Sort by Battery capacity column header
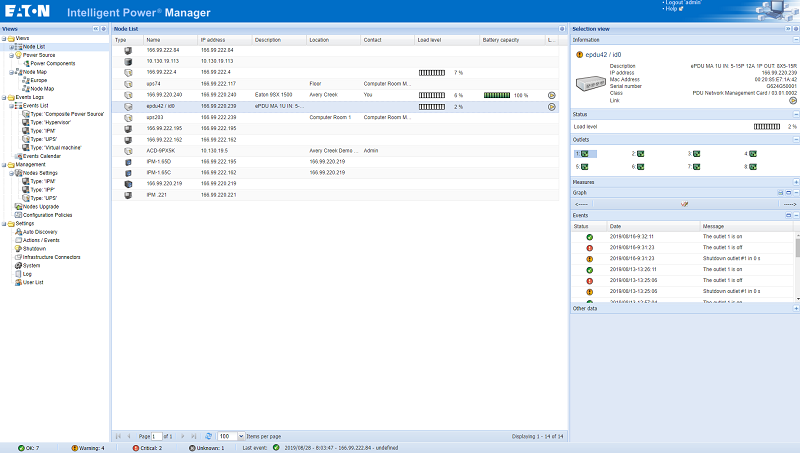This screenshot has height=453, width=800. tap(512, 40)
